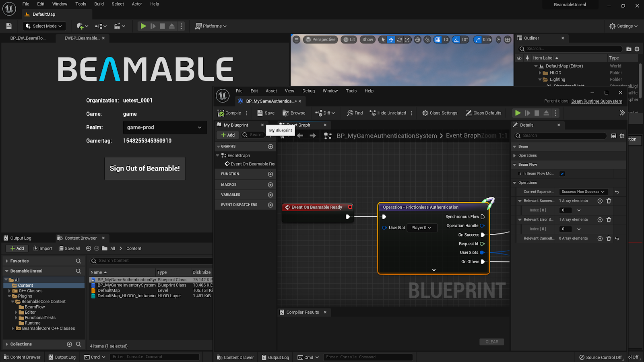
Task: Save the blueprint asset
Action: 266,113
